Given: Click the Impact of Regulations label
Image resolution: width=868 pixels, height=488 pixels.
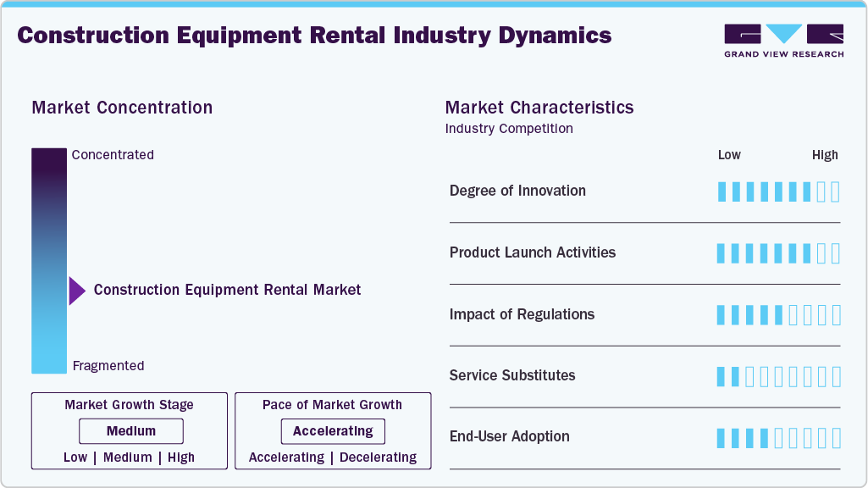Looking at the screenshot, I should coord(522,314).
